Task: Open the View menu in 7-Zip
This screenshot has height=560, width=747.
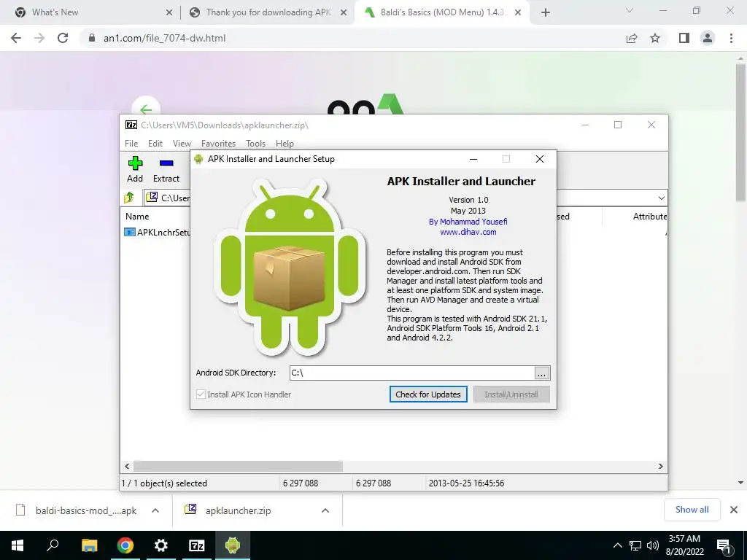Action: 182,144
